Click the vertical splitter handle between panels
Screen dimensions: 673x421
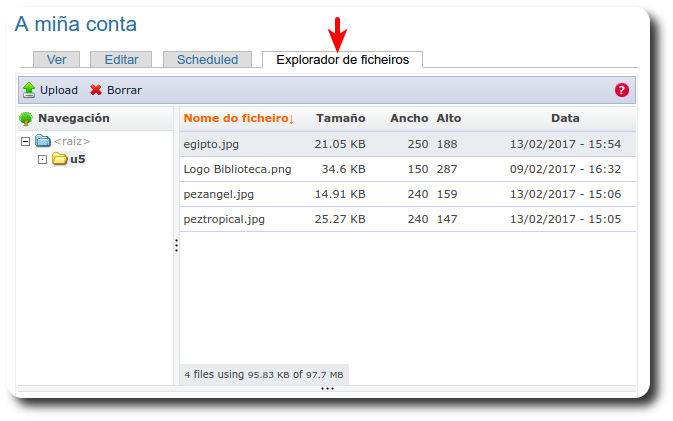pyautogui.click(x=176, y=245)
